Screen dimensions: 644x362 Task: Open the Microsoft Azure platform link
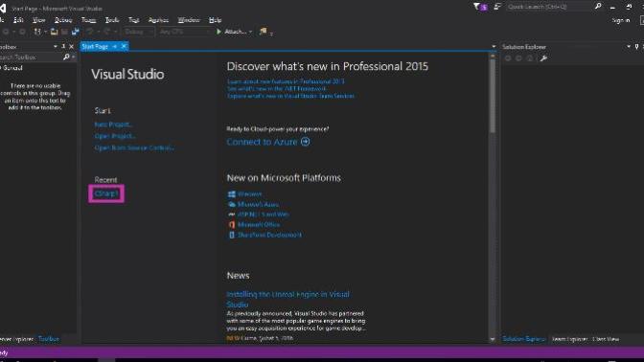(259, 204)
